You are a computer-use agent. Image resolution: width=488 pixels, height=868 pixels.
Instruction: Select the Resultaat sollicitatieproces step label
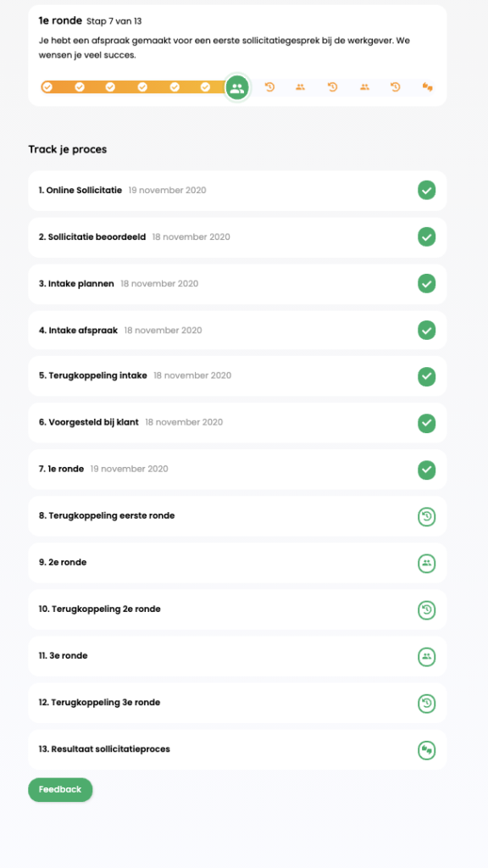pos(104,749)
